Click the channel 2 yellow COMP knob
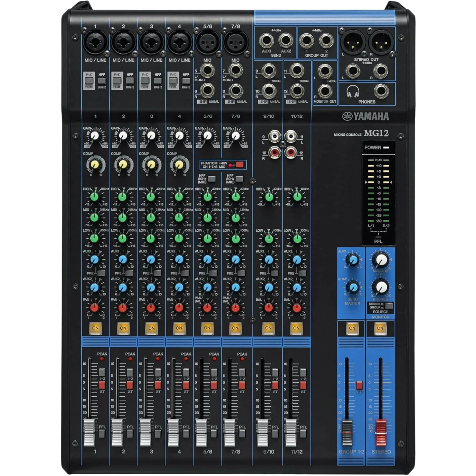This screenshot has height=476, width=476. 123,164
